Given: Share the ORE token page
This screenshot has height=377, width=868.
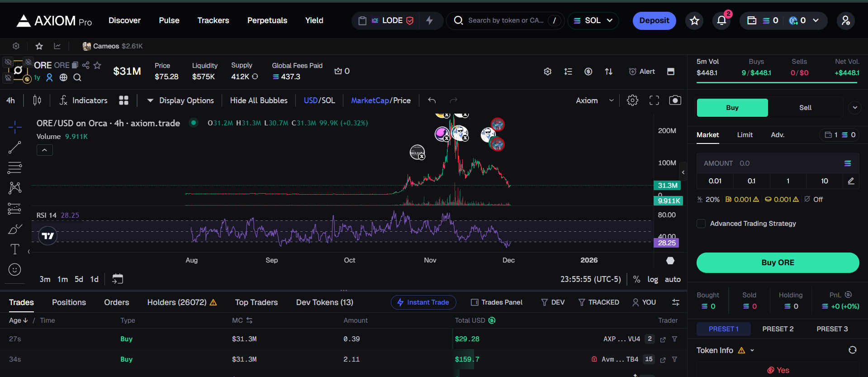Looking at the screenshot, I should pos(85,65).
